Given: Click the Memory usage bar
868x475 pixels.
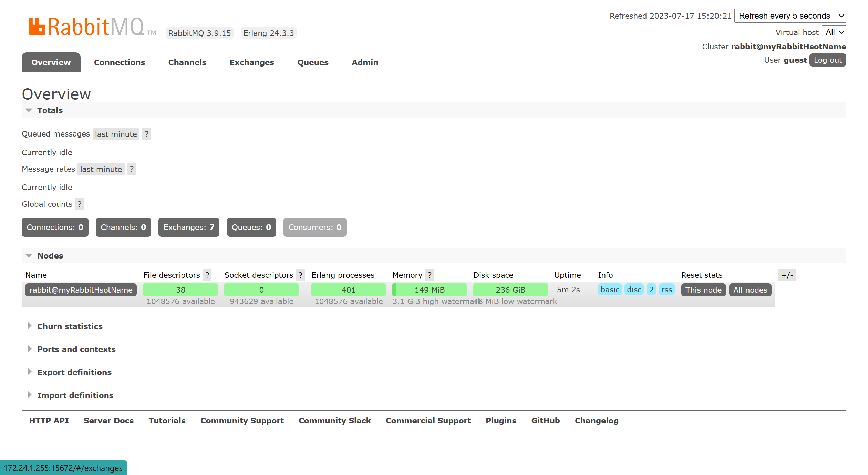Looking at the screenshot, I should tap(430, 290).
